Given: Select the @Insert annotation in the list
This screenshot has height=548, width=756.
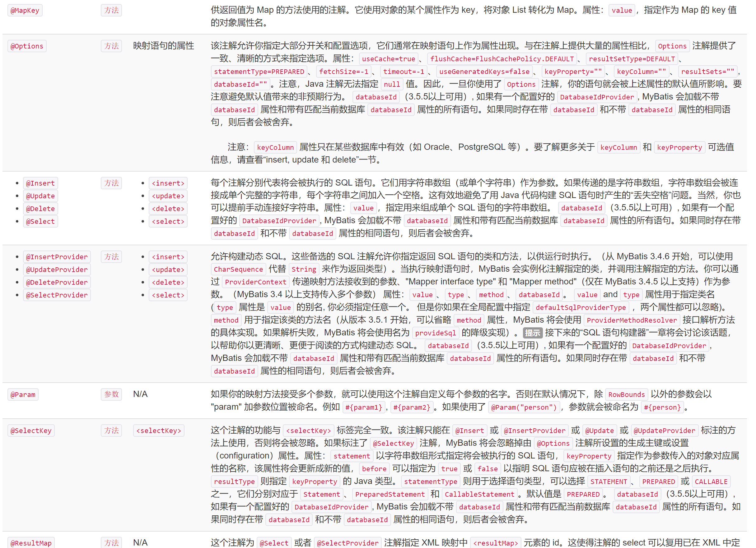Looking at the screenshot, I should coord(40,183).
